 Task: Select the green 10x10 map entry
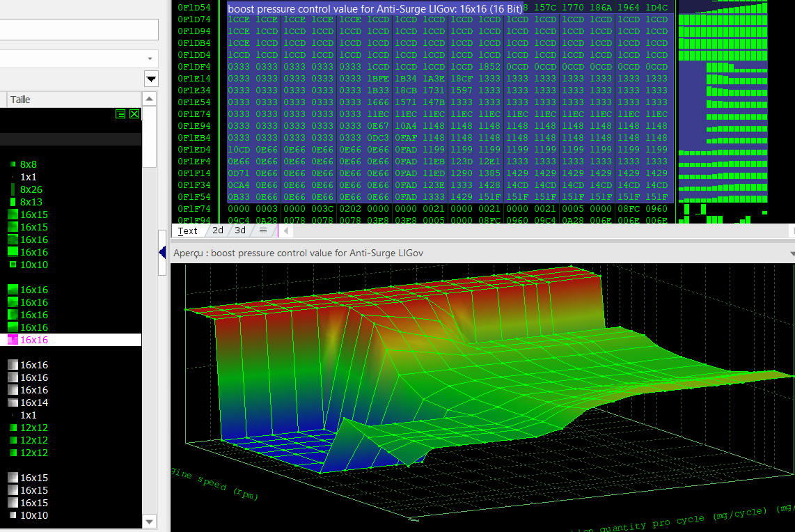click(33, 265)
